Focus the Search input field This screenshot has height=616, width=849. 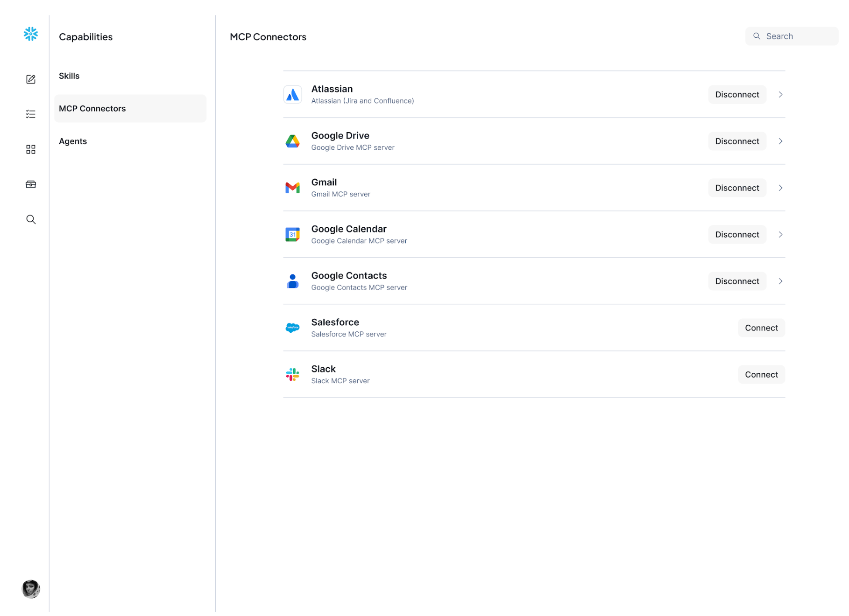click(x=792, y=36)
